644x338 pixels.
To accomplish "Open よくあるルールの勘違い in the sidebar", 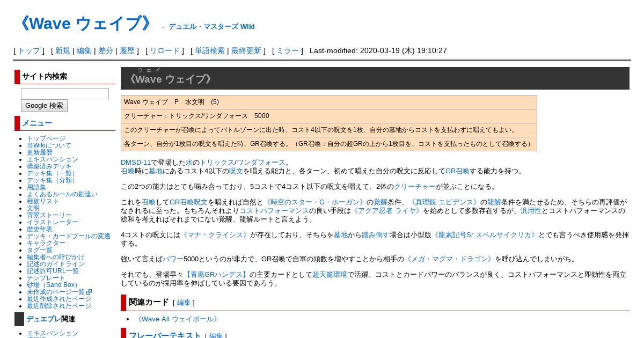I will 62,194.
